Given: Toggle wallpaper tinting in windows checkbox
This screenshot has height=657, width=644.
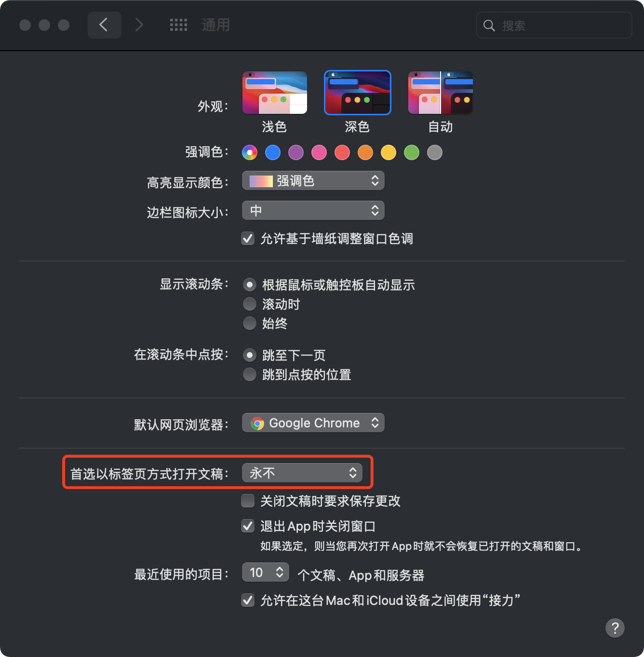Looking at the screenshot, I should 248,238.
